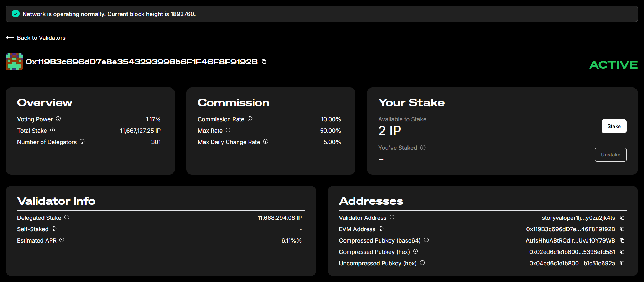The height and width of the screenshot is (282, 644).
Task: Click the validator pixel avatar image
Action: pyautogui.click(x=14, y=62)
